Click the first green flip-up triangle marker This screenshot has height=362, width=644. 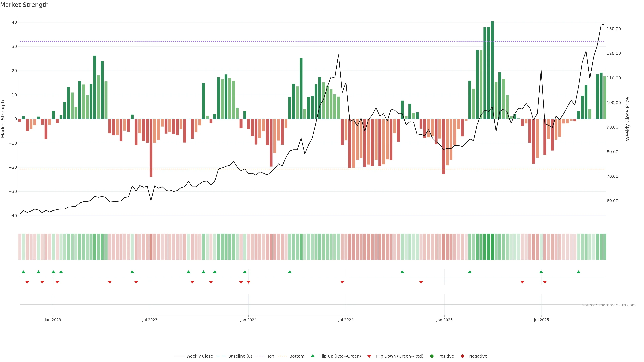(23, 272)
